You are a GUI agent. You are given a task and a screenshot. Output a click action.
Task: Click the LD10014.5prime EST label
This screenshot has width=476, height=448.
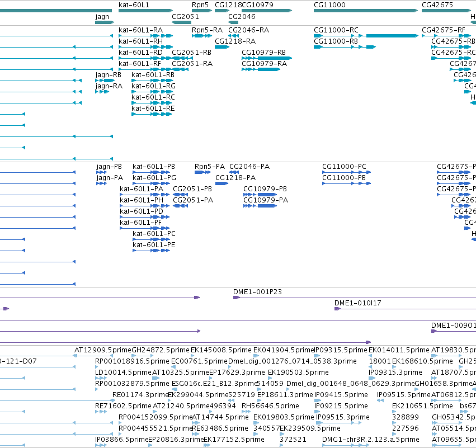point(123,372)
